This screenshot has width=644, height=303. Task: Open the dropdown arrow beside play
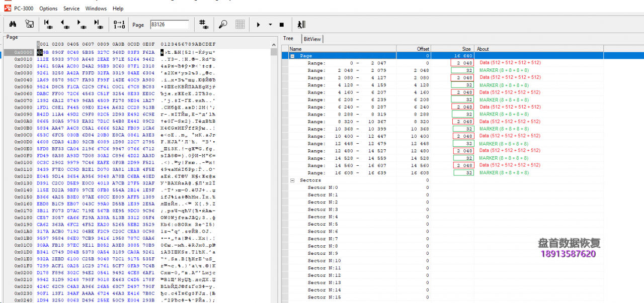coord(270,24)
